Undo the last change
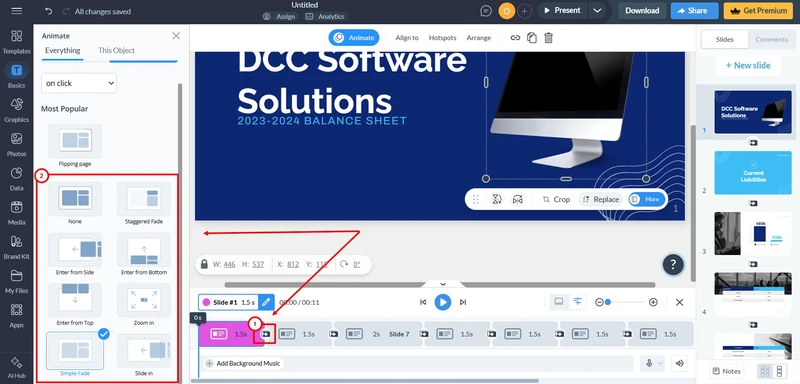Image resolution: width=800 pixels, height=384 pixels. [48, 11]
